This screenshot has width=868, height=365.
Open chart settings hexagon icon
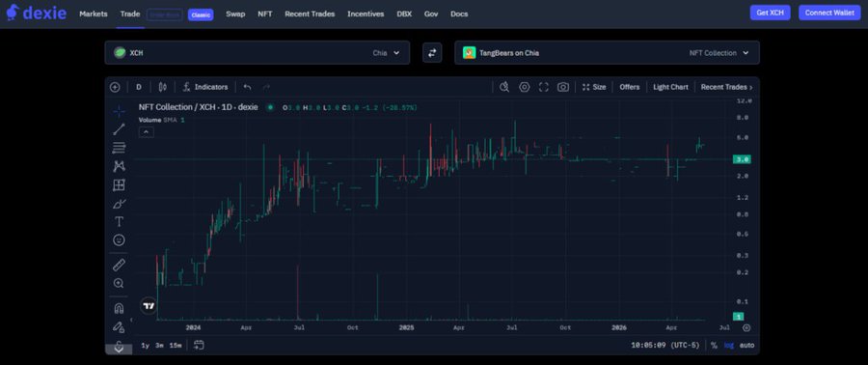coord(525,87)
